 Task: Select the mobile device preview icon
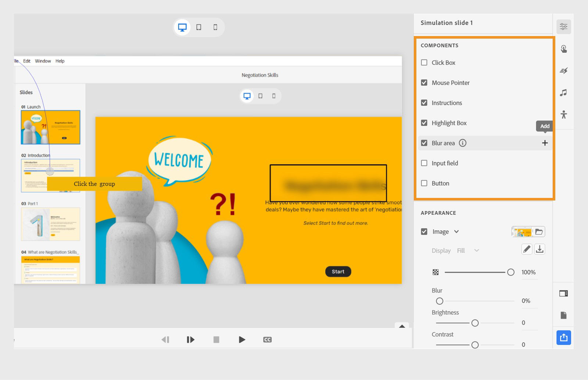click(x=215, y=27)
